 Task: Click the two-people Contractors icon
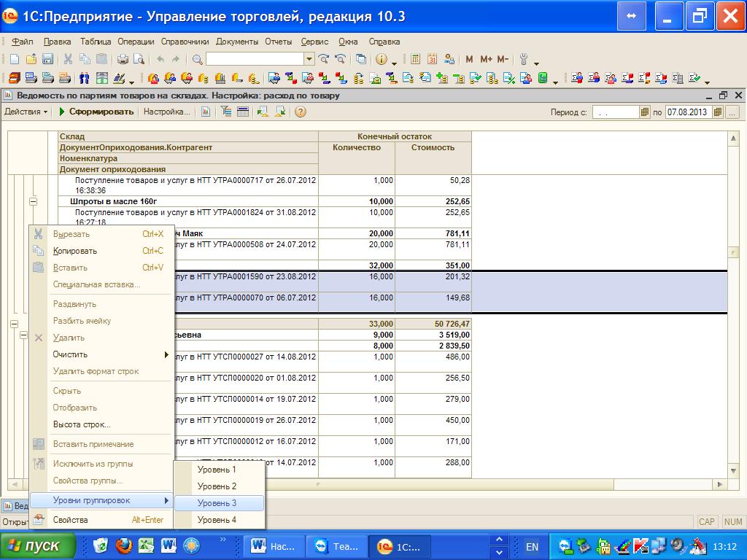pyautogui.click(x=85, y=78)
